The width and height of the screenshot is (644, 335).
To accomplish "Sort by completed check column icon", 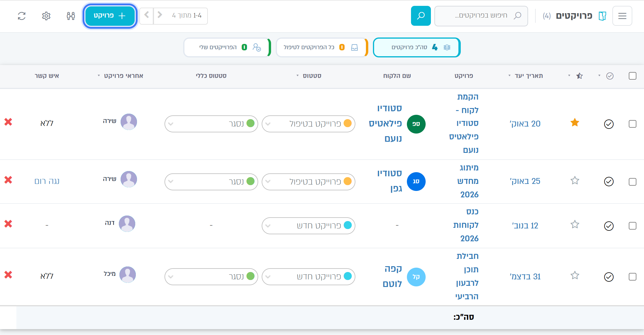I will coord(610,76).
